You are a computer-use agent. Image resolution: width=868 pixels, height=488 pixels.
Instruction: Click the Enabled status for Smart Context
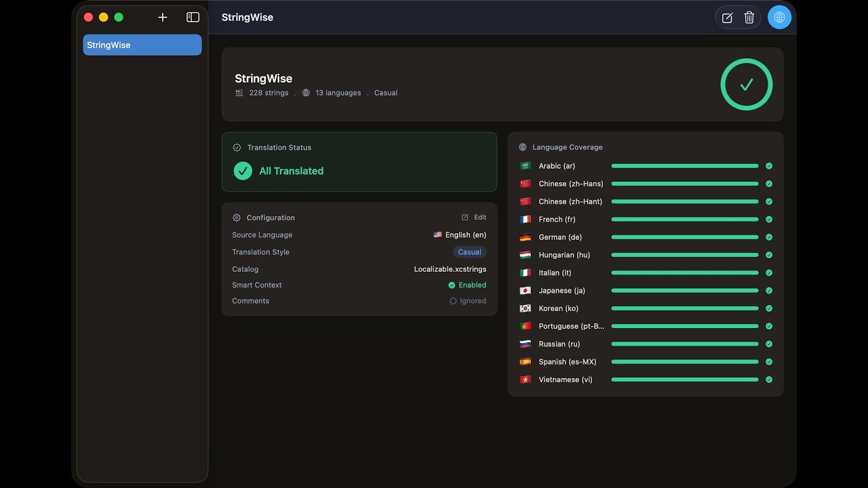[467, 285]
